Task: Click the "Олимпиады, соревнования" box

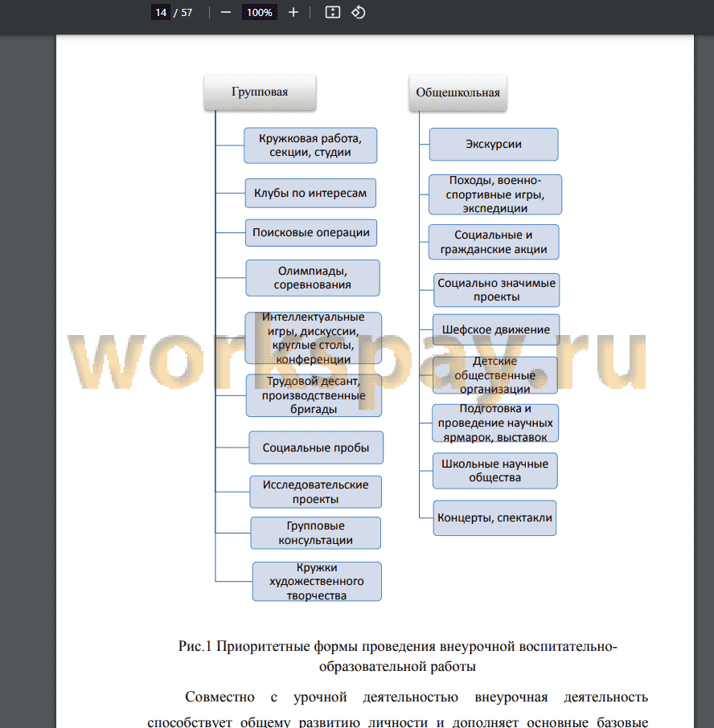Action: click(313, 278)
